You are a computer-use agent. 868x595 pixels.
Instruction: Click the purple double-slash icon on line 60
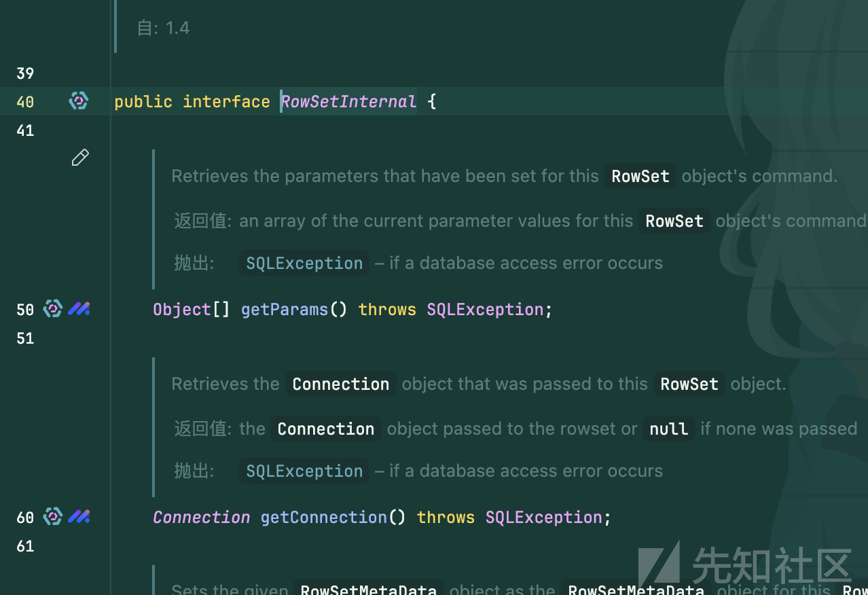79,517
